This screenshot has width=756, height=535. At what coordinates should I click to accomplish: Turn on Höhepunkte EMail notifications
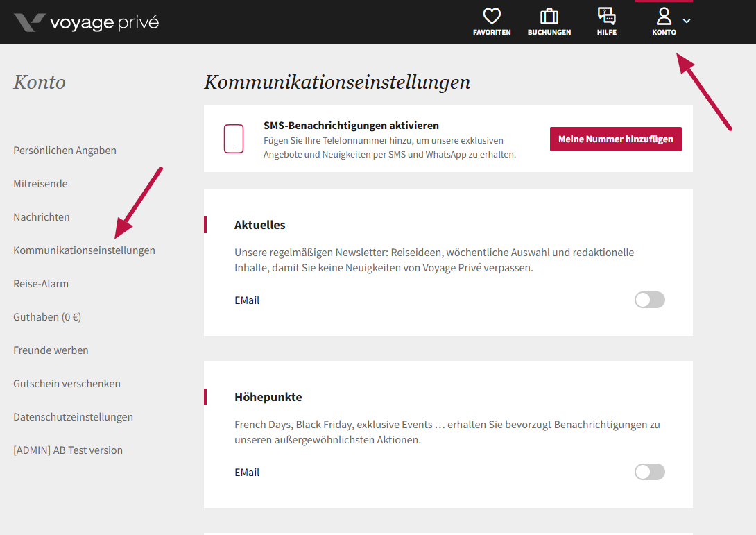click(x=649, y=472)
